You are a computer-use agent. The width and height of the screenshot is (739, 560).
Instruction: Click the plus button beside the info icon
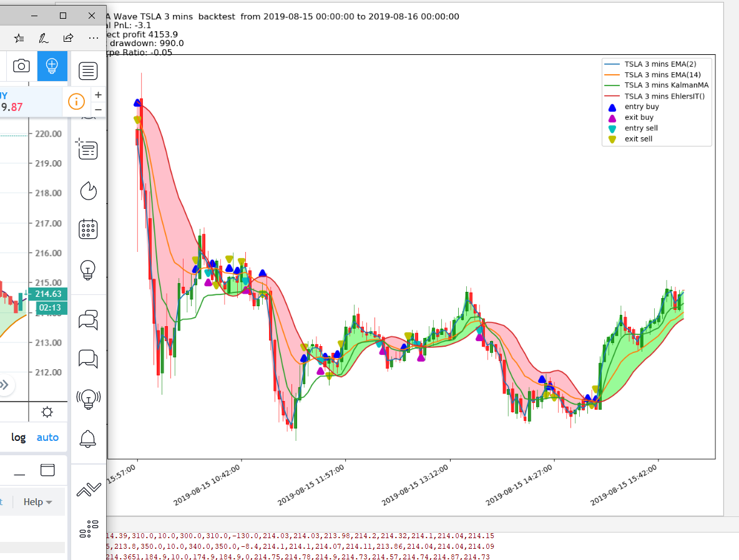coord(98,95)
